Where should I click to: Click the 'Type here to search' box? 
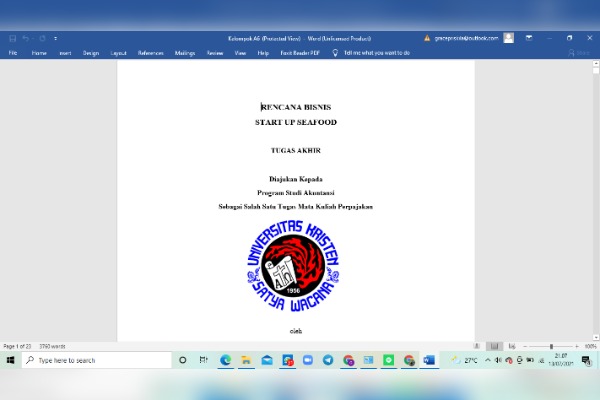pyautogui.click(x=96, y=360)
